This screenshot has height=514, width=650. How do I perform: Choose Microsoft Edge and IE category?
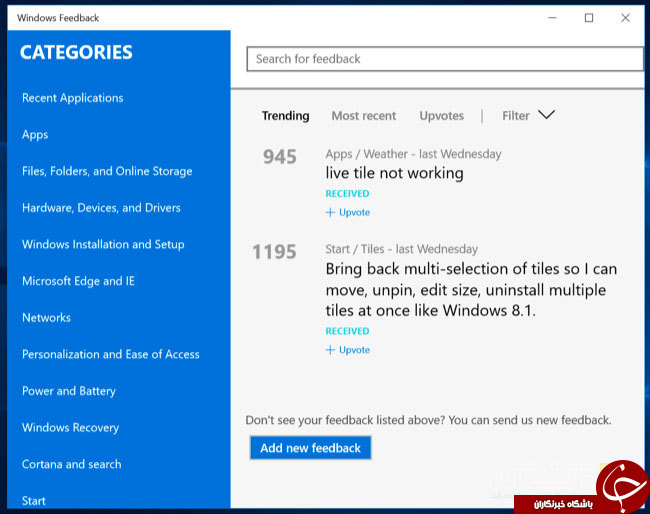pos(78,281)
